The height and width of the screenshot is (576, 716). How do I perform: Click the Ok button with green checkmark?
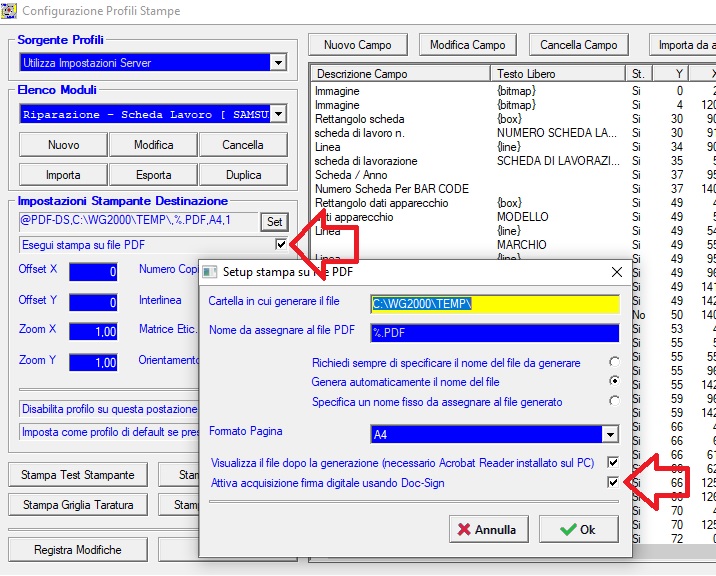click(x=578, y=529)
